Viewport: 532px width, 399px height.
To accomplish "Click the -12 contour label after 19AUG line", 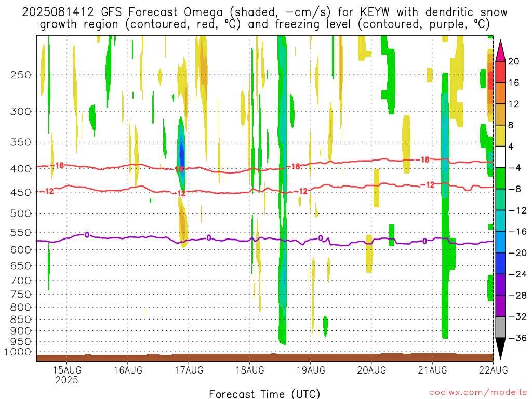I will tap(301, 191).
